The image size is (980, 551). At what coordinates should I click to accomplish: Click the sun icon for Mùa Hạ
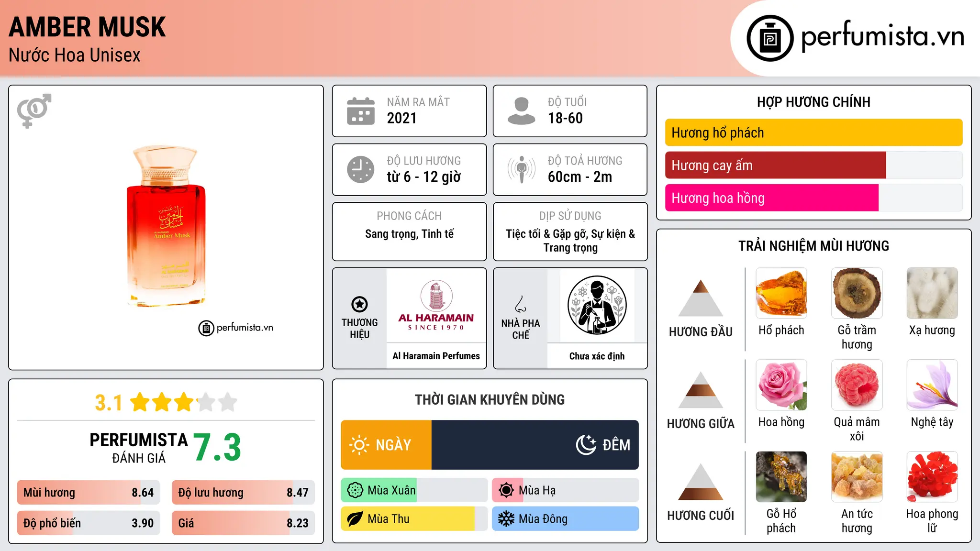point(506,490)
